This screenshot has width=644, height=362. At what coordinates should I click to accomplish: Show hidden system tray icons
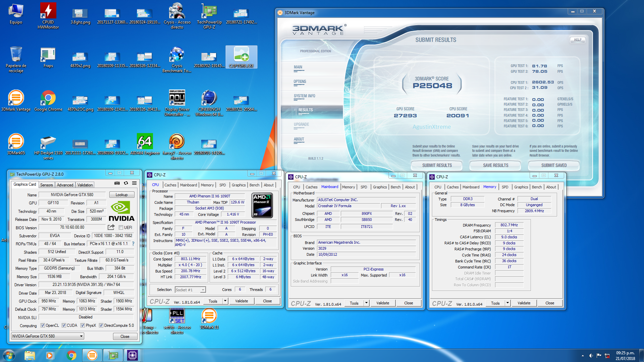583,356
